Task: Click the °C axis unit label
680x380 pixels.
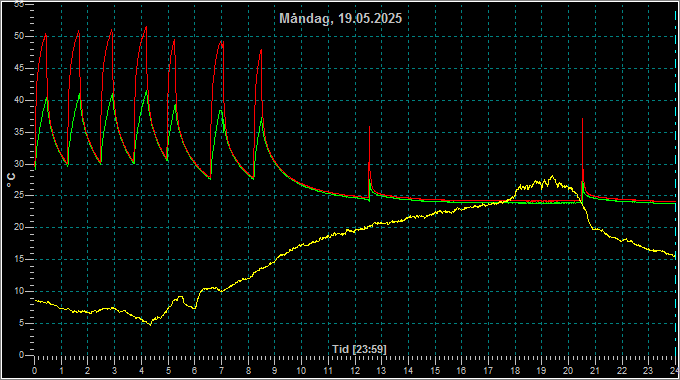Action: pos(11,180)
